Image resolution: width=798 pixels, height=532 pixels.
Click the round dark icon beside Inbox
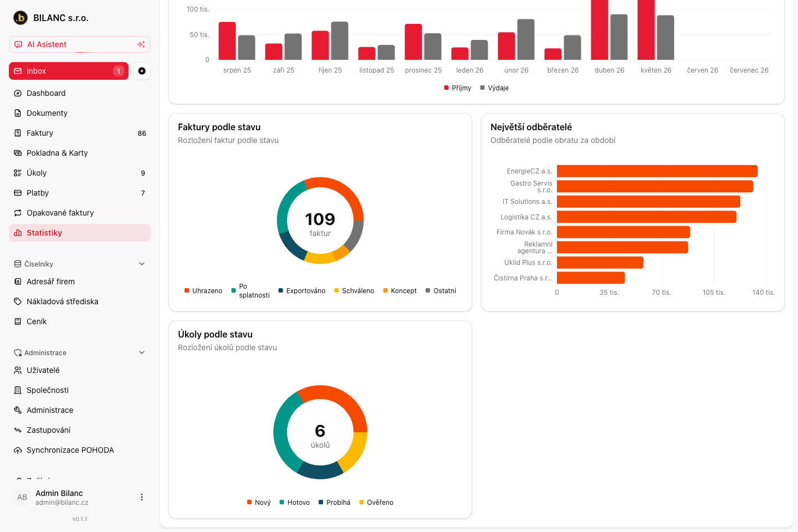(x=142, y=71)
